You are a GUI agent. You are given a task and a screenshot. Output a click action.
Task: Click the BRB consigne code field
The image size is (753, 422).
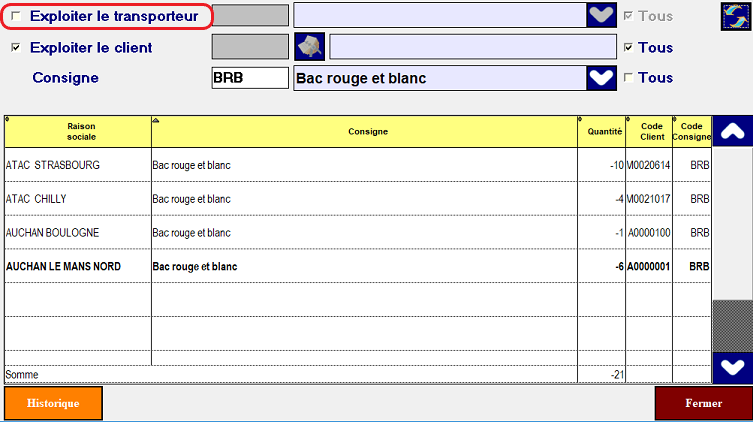coord(250,78)
